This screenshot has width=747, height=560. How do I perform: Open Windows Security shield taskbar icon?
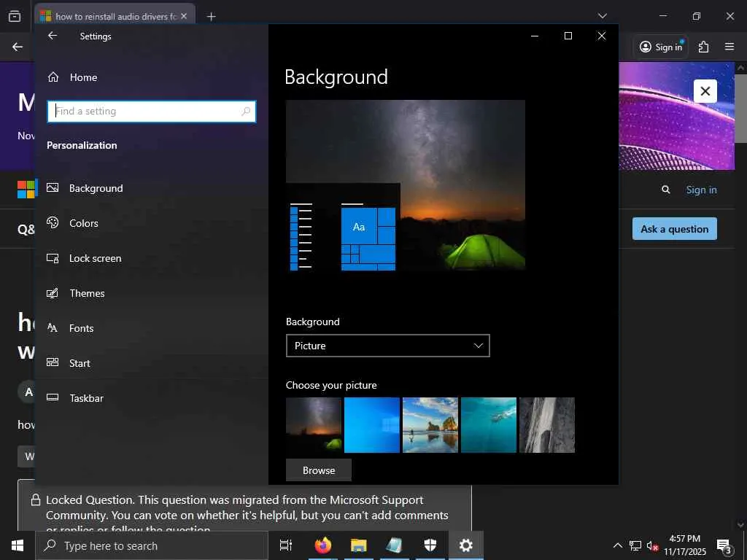[x=430, y=545]
